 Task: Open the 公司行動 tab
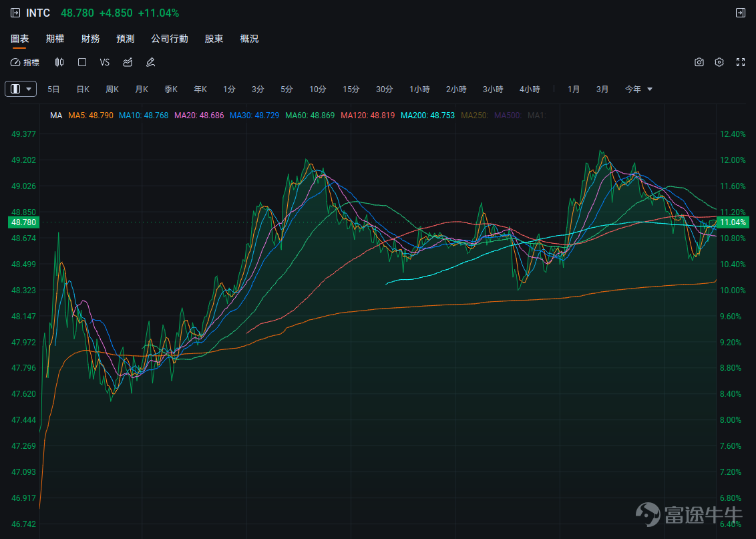pos(169,39)
